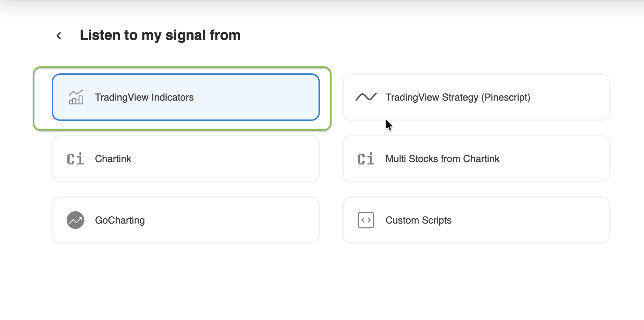Select TradingView Strategy (Pinescript) as source
Screen dimensions: 644x320
pos(476,97)
